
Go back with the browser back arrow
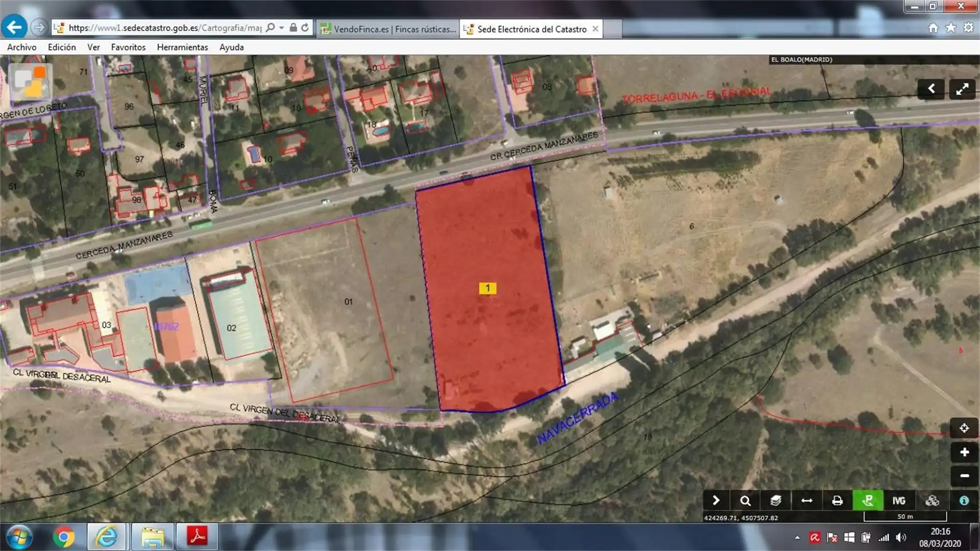14,27
